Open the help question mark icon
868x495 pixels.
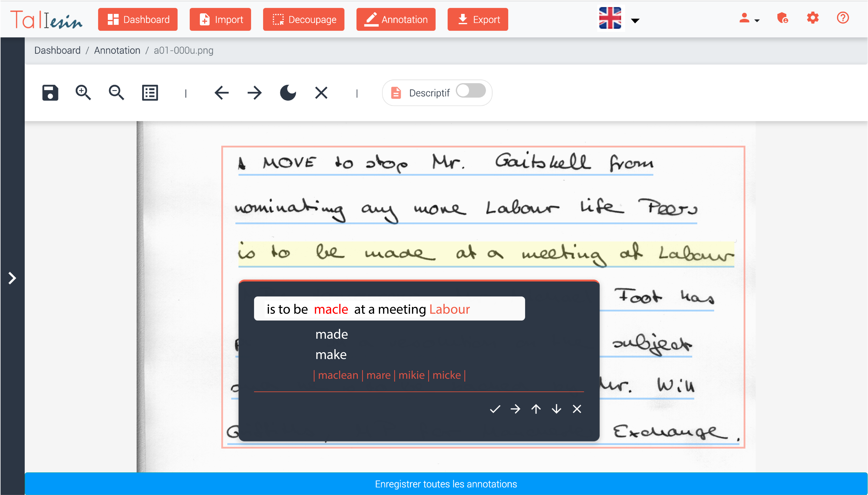tap(843, 18)
